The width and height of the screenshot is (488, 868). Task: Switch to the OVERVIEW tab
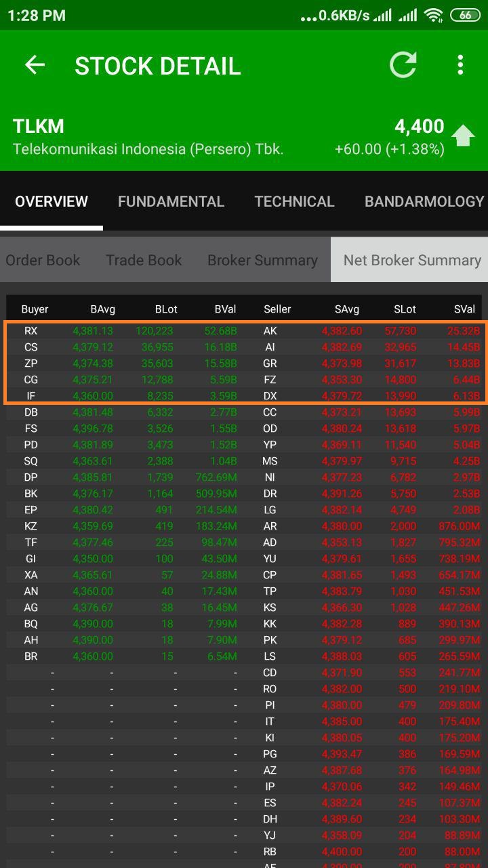click(52, 201)
